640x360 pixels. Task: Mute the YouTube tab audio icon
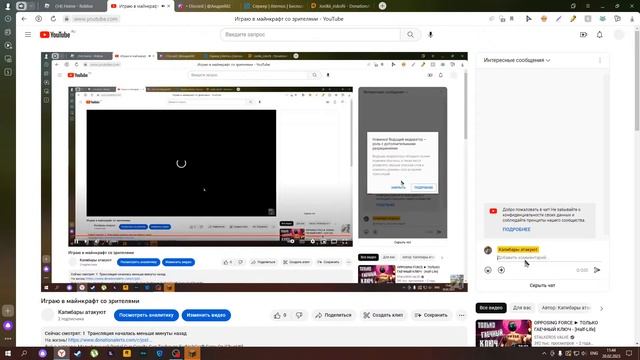click(163, 6)
